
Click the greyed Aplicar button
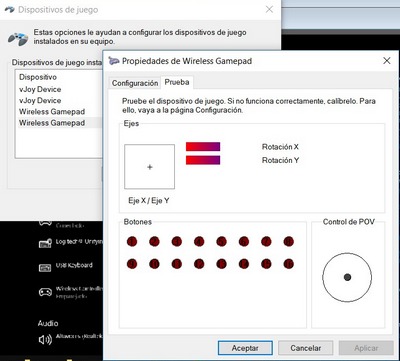pyautogui.click(x=366, y=348)
